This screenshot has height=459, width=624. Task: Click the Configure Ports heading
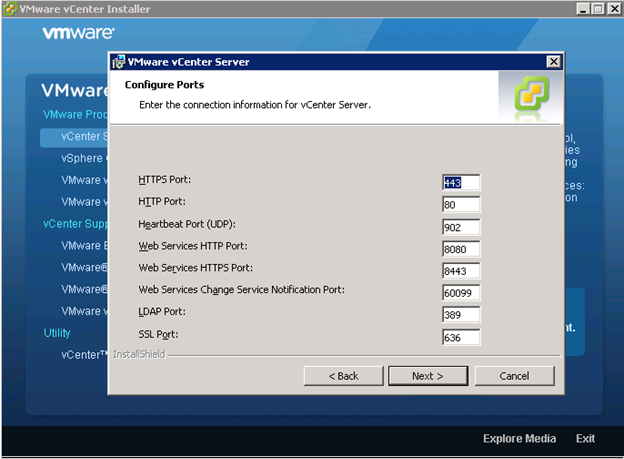point(164,85)
